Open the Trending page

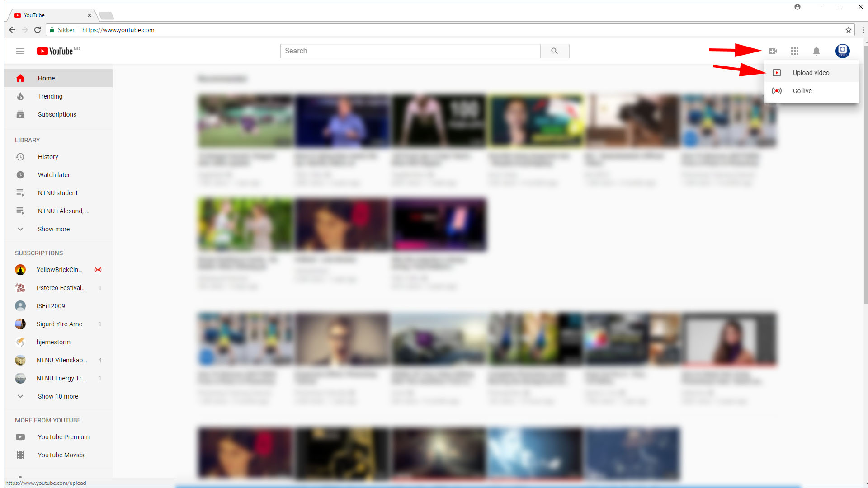tap(50, 96)
